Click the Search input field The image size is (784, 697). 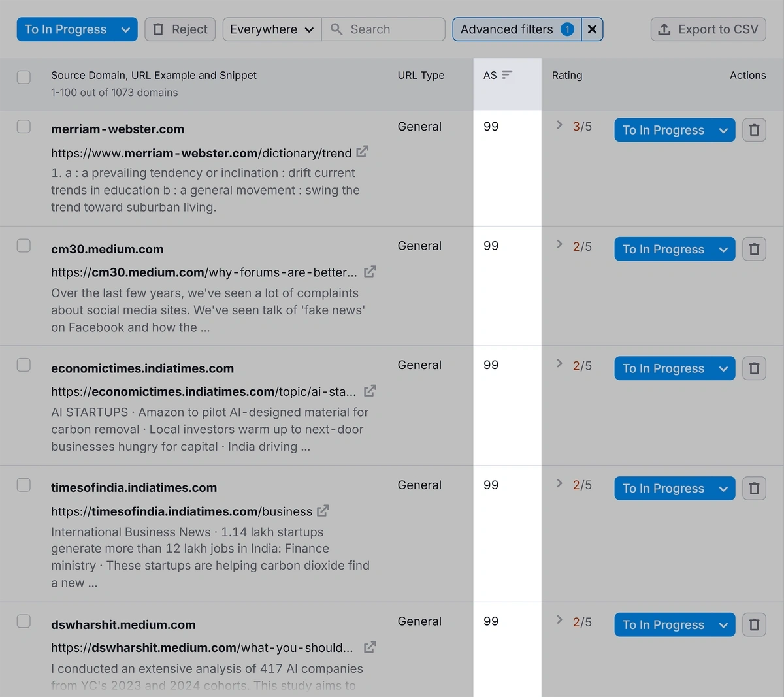tap(384, 29)
